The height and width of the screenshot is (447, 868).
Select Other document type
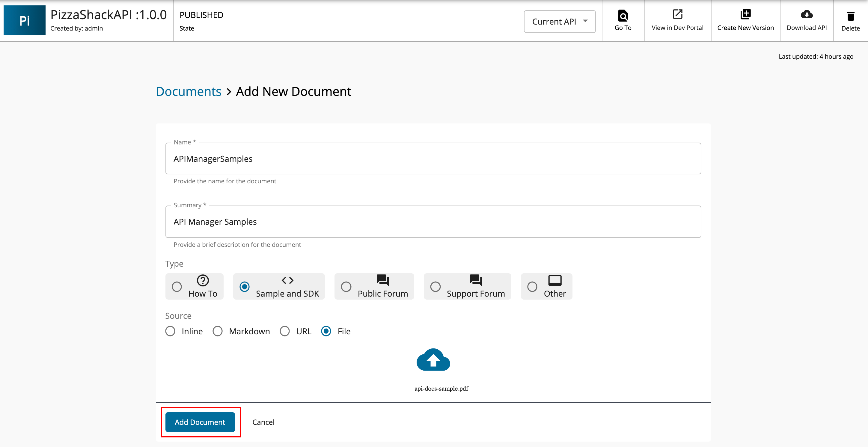[532, 287]
